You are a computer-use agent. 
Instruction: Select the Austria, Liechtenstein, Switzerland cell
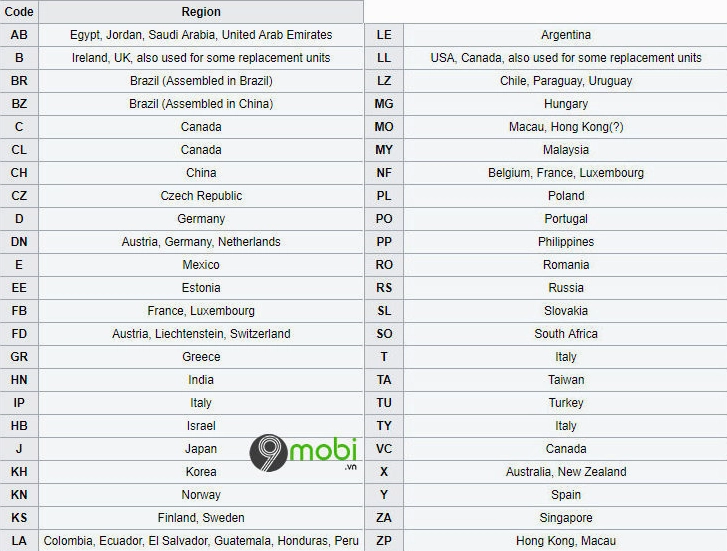pos(201,334)
